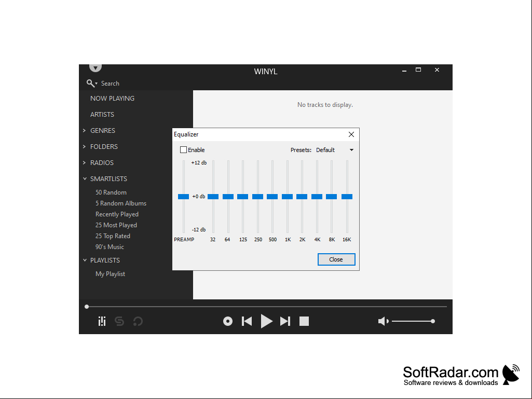Close the Equalizer dialog with X

pos(351,134)
